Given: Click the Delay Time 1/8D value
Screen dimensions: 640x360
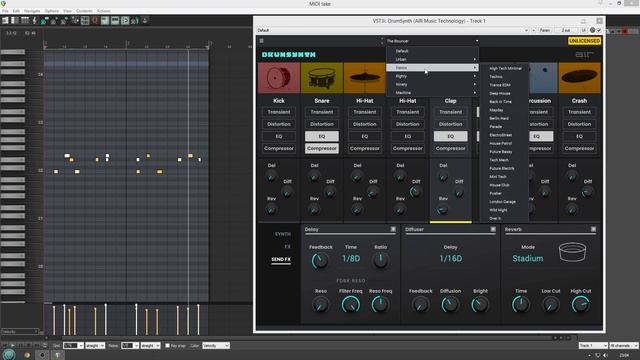Looking at the screenshot, I should tap(351, 259).
